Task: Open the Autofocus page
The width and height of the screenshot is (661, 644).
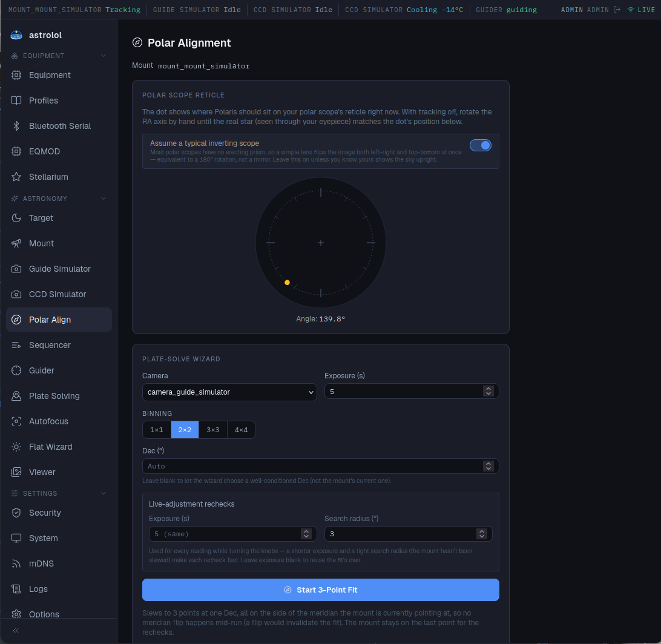Action: pyautogui.click(x=59, y=421)
